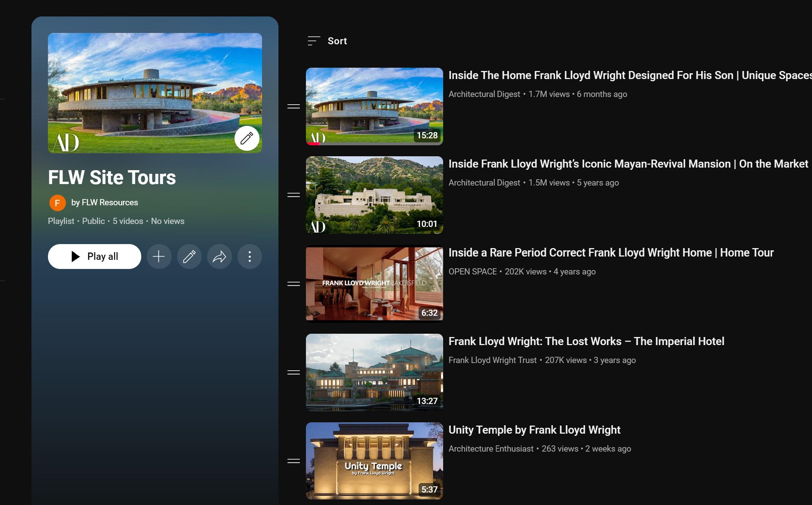Click drag handle for Bakersfield Home Tour video
812x505 pixels.
click(293, 284)
